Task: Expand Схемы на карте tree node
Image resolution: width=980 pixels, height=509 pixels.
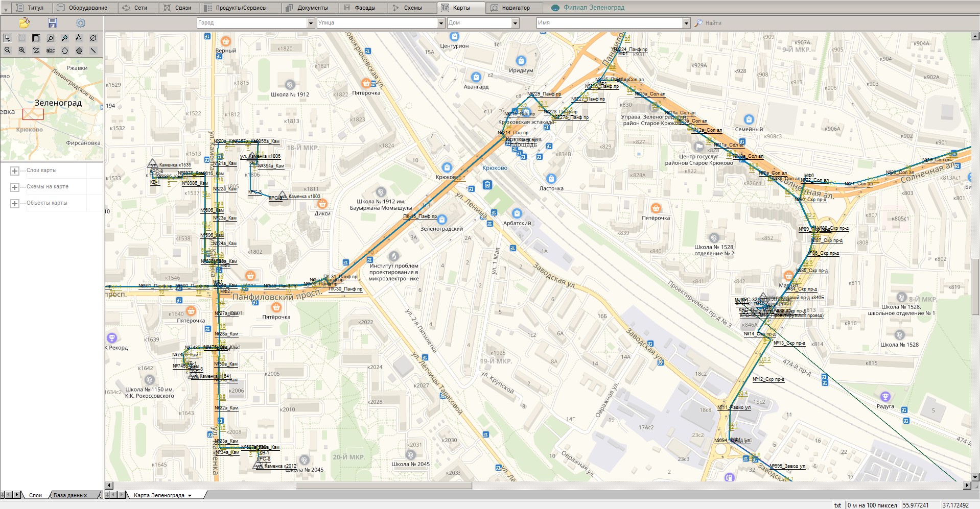Action: 15,187
